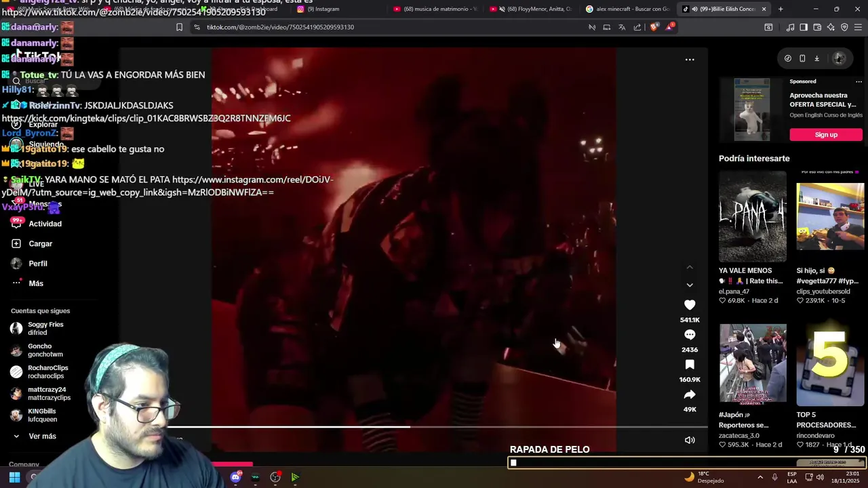The width and height of the screenshot is (868, 488).
Task: Show hidden tray icons chevron
Action: click(760, 477)
